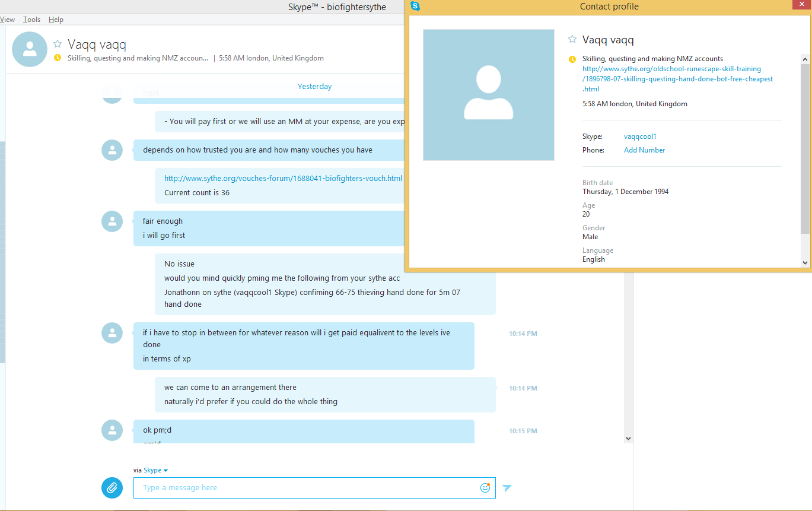
Task: Click the vaqqcool1 Skype name link
Action: [x=641, y=137]
